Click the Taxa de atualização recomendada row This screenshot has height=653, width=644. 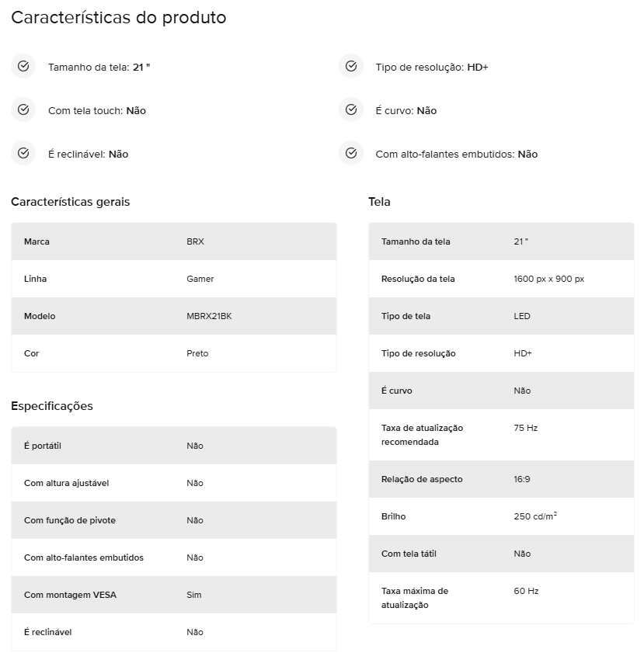501,435
